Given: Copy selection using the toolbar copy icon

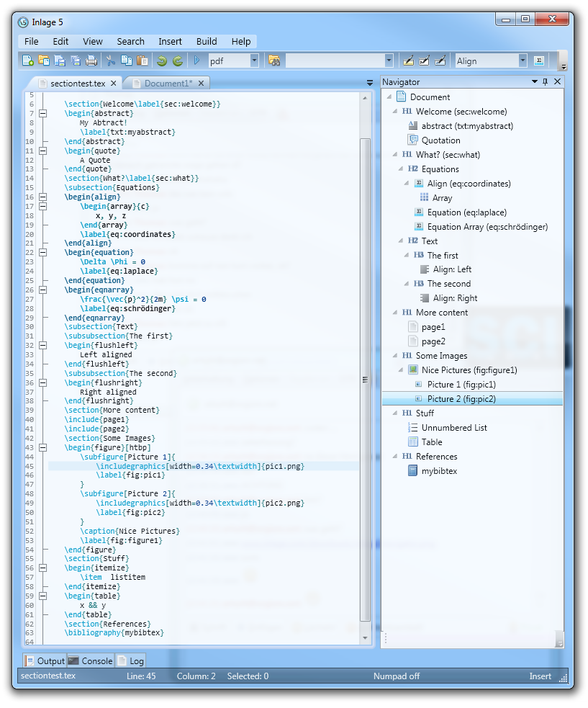Looking at the screenshot, I should 127,61.
